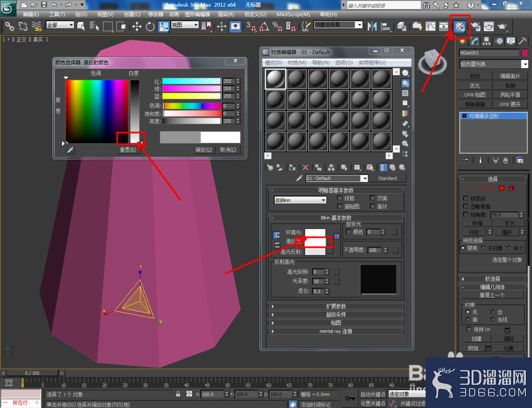Click the Select and Link chain icon
Image resolution: width=532 pixels, height=408 pixels.
pos(10,27)
